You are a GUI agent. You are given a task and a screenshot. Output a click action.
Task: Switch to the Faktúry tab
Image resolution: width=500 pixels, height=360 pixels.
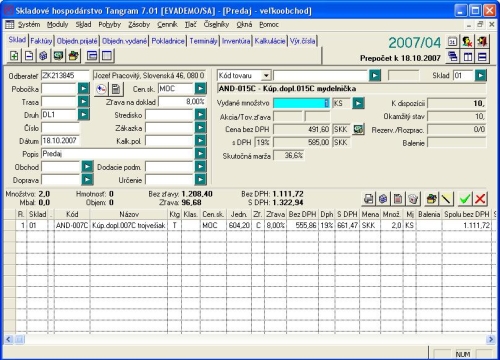pyautogui.click(x=41, y=41)
